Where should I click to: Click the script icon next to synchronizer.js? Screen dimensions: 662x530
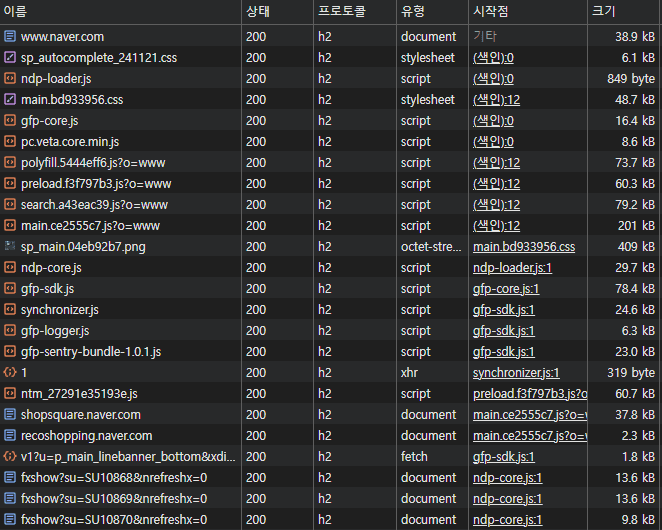(x=10, y=309)
